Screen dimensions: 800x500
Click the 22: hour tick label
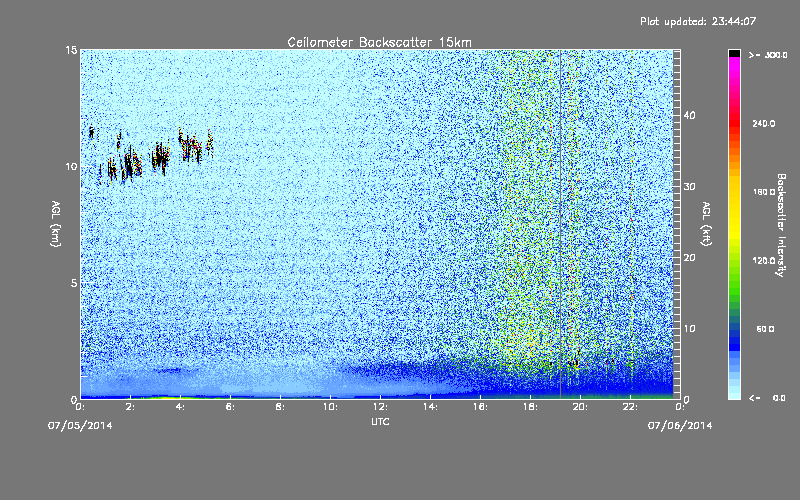(x=631, y=407)
